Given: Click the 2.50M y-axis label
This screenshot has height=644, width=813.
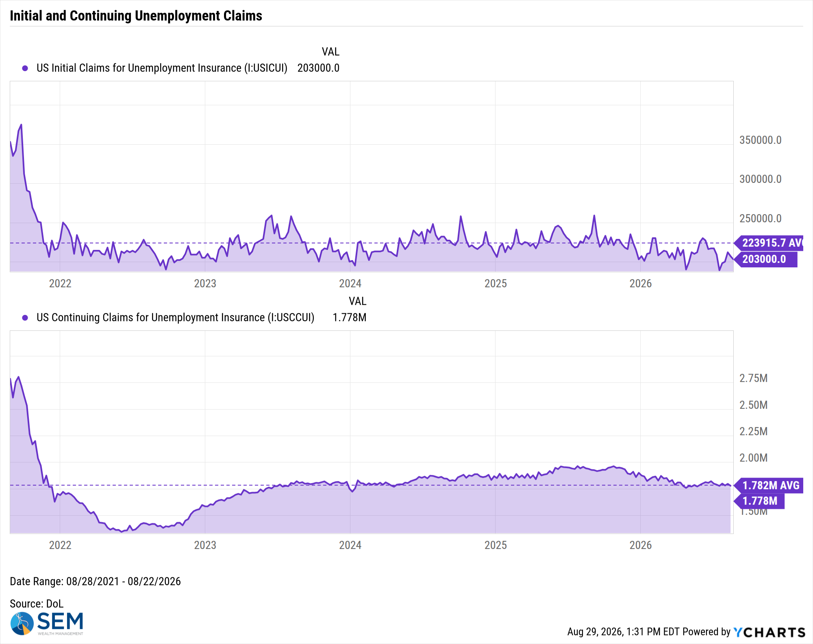Looking at the screenshot, I should (x=753, y=405).
